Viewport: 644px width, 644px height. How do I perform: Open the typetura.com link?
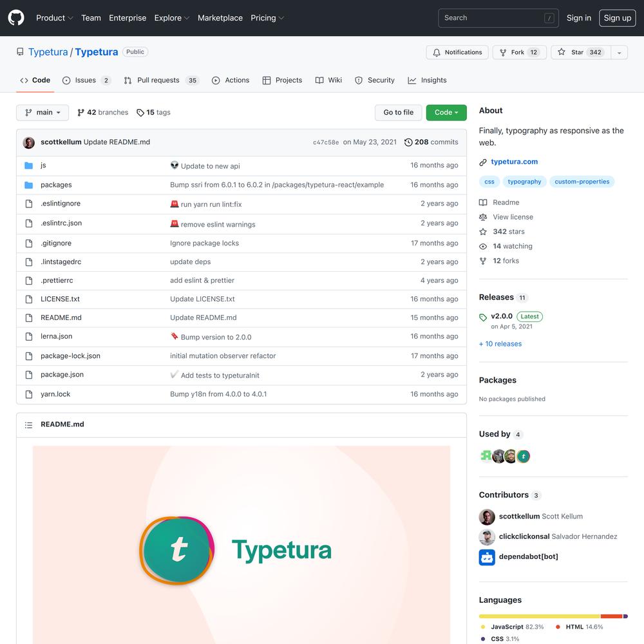514,162
